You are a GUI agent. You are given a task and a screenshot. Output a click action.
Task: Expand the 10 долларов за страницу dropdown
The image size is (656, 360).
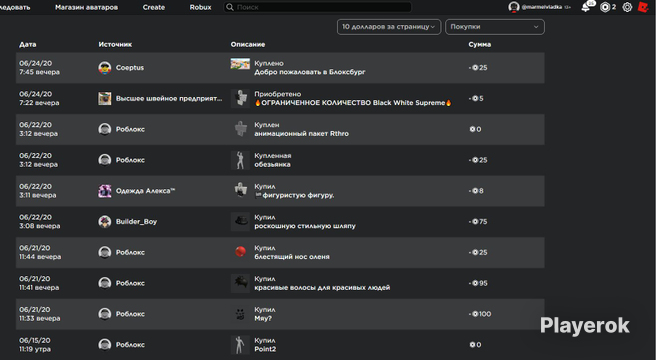(389, 27)
